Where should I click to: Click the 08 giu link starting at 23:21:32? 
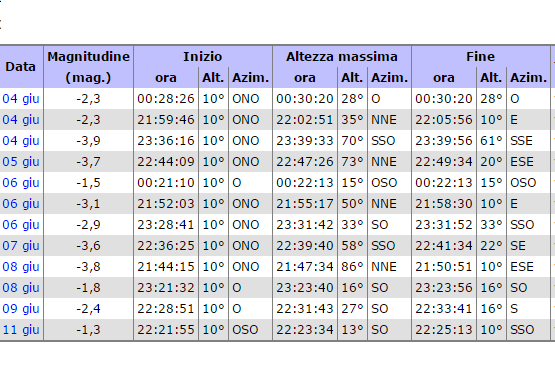[x=21, y=287]
